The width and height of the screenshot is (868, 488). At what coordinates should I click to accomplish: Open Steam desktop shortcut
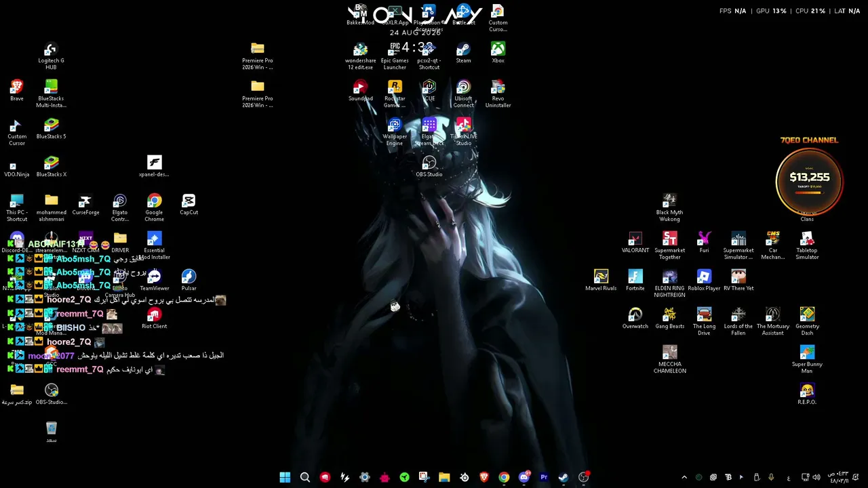click(x=463, y=53)
